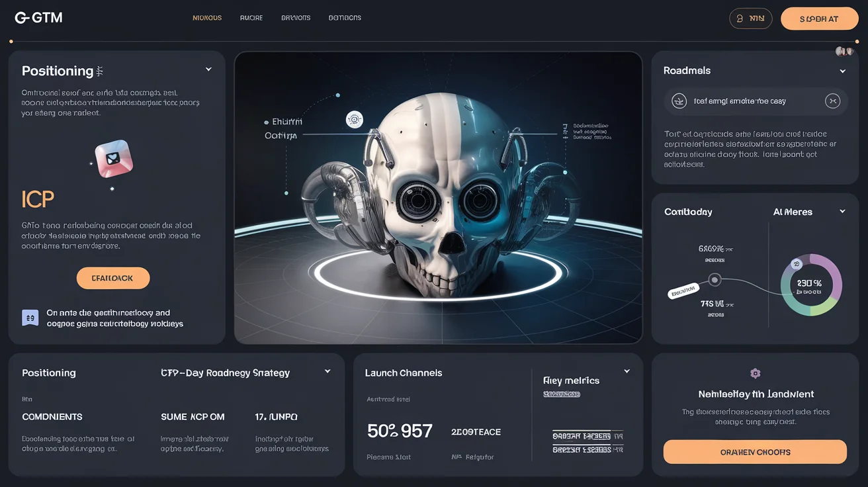Click the book icon beside the methodology note

click(30, 317)
